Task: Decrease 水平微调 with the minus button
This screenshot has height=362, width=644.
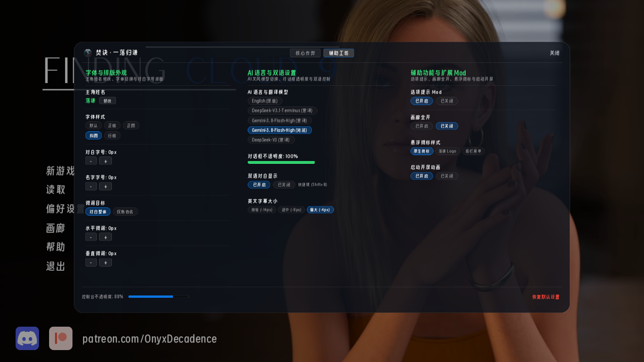Action: click(x=91, y=237)
